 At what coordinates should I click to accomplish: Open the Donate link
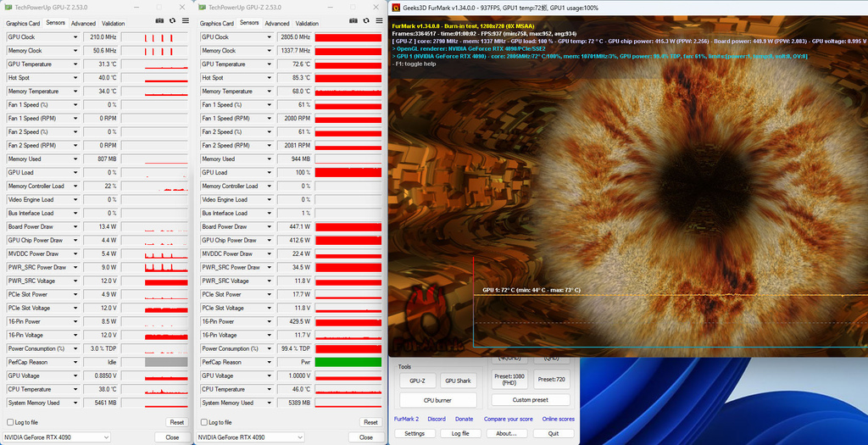click(464, 419)
